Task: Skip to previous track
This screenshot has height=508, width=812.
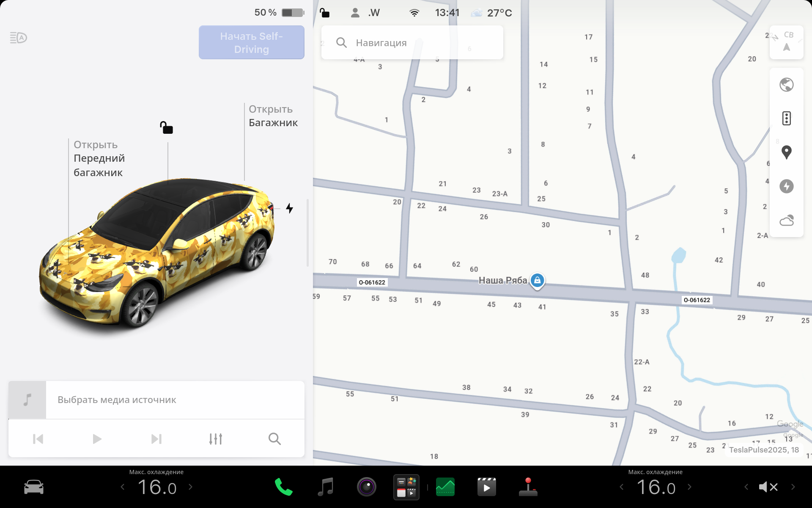Action: pyautogui.click(x=38, y=439)
